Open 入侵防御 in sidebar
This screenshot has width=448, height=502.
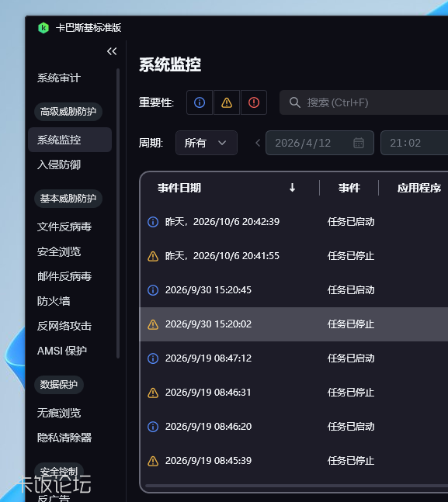coord(59,164)
